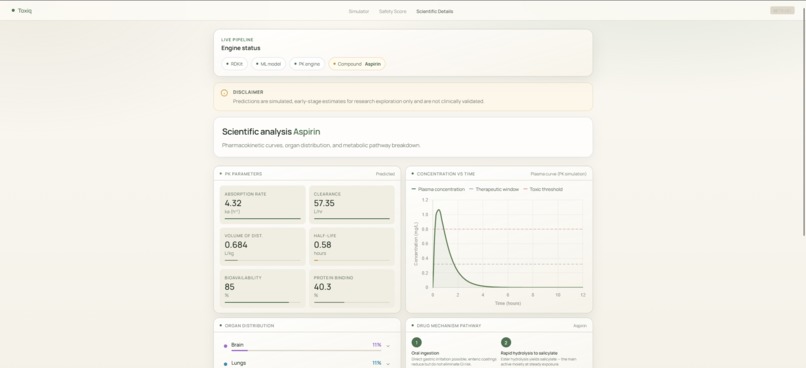Click the "Plasma curve (PK simulation)" label

[x=558, y=174]
